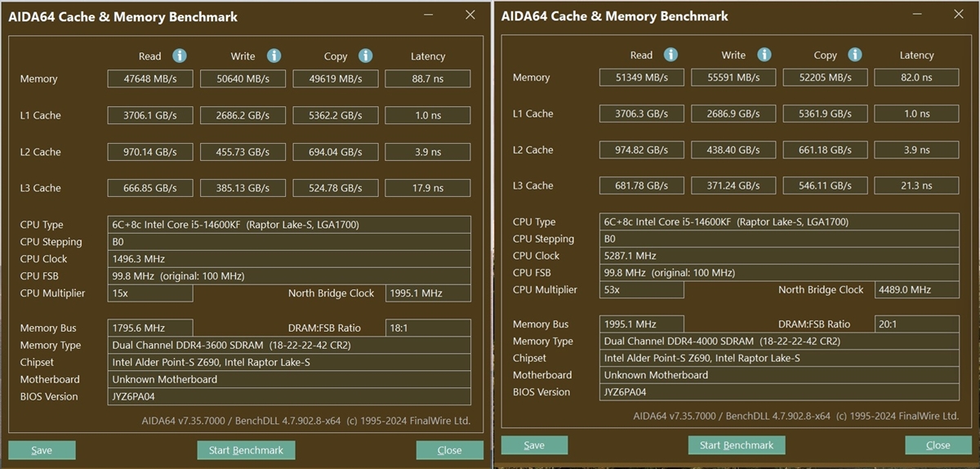Click North Bridge Clock 4489.0 MHz

click(x=917, y=290)
